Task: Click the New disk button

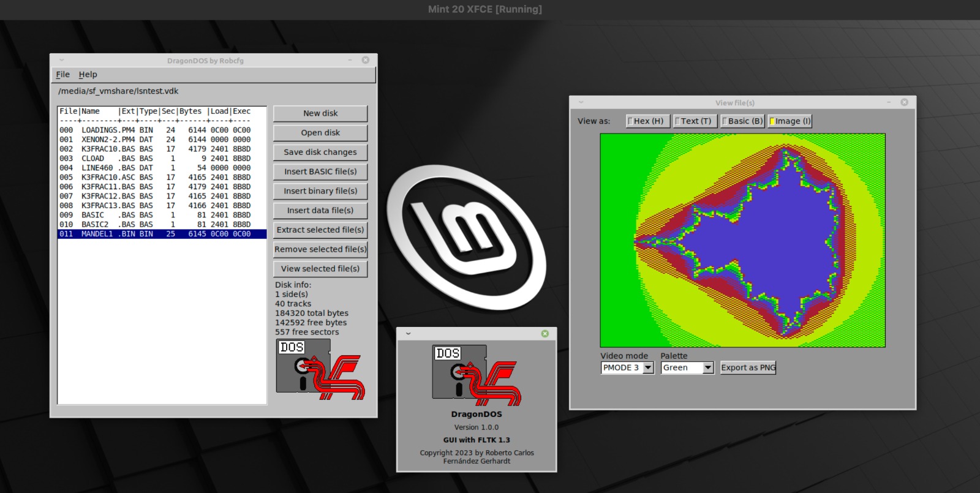Action: [x=320, y=113]
